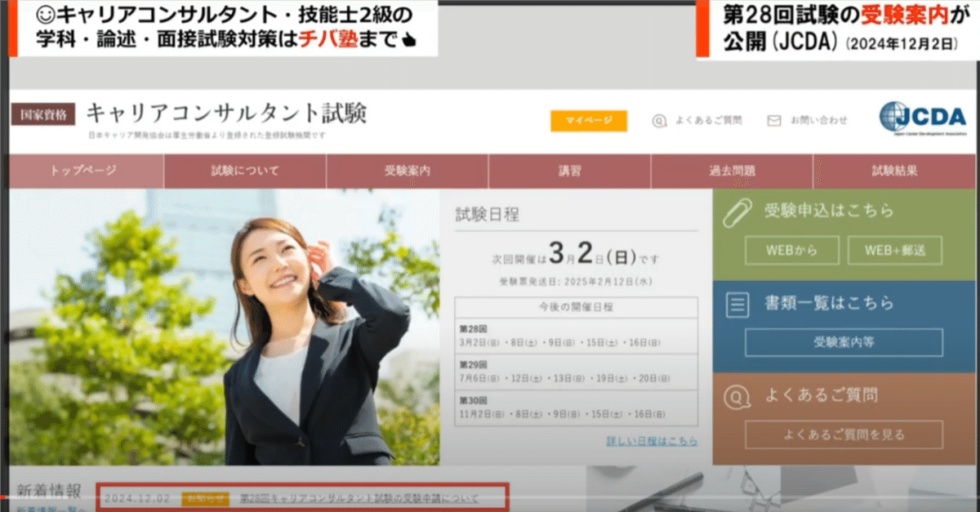Click the document icon beside 書類一覧はこちら
980x512 pixels.
pyautogui.click(x=737, y=304)
